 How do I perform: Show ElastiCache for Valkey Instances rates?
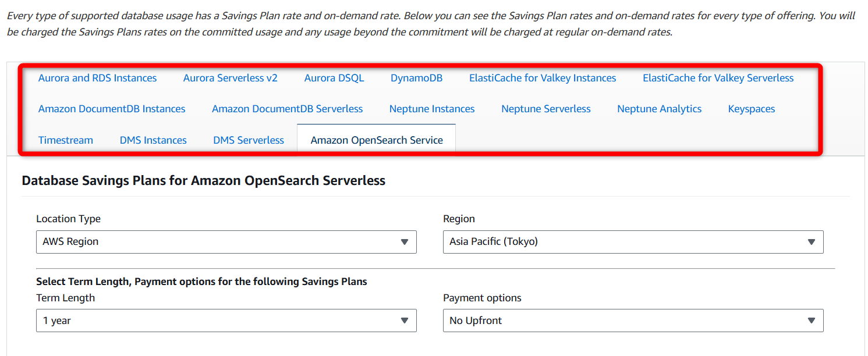543,78
